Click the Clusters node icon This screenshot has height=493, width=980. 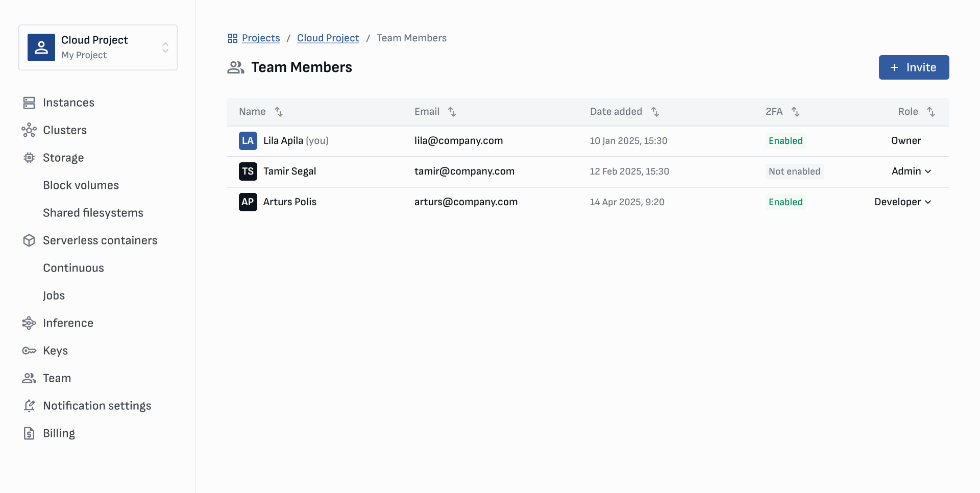coord(29,130)
